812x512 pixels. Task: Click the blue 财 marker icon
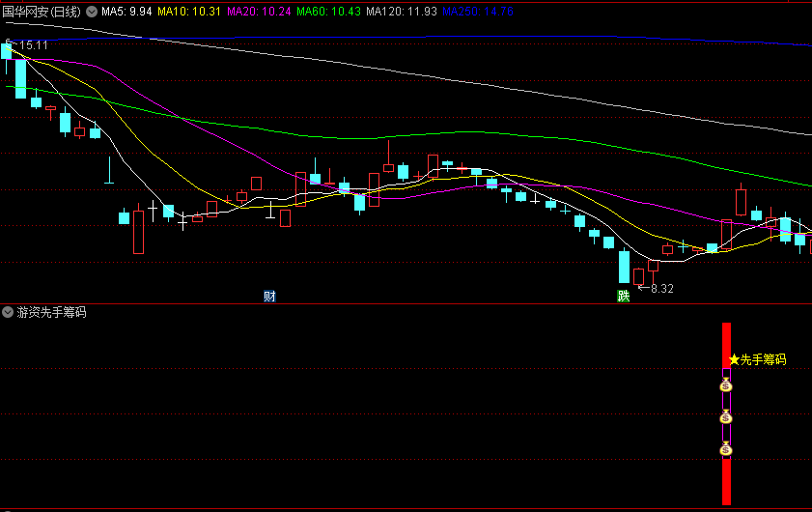coord(269,297)
